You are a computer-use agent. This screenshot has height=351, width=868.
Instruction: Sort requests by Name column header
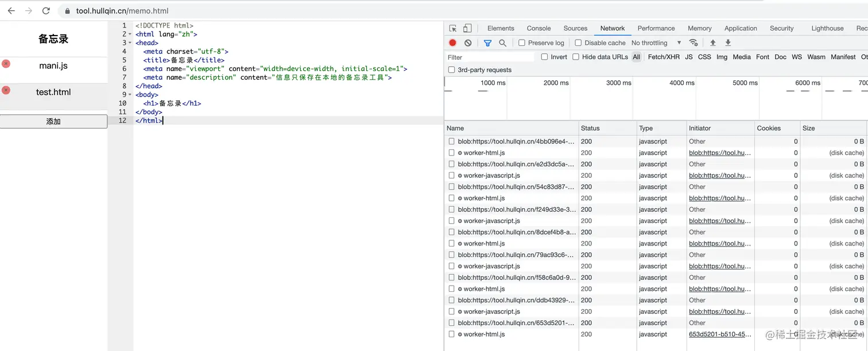(x=511, y=128)
